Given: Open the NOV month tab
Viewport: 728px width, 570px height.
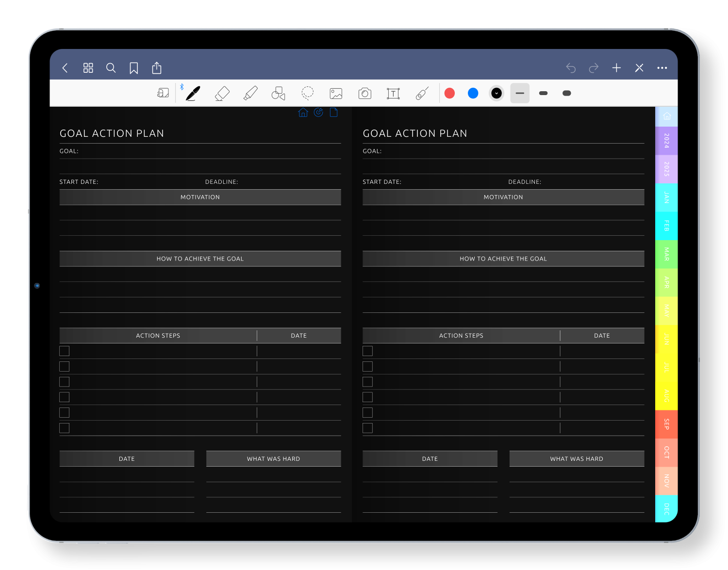Looking at the screenshot, I should (x=667, y=481).
